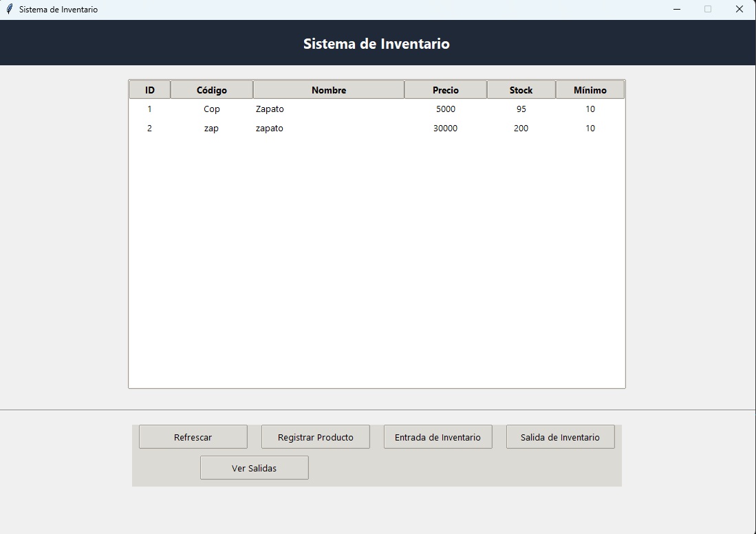Click the ID column header
Image resolution: width=756 pixels, height=534 pixels.
pos(149,89)
